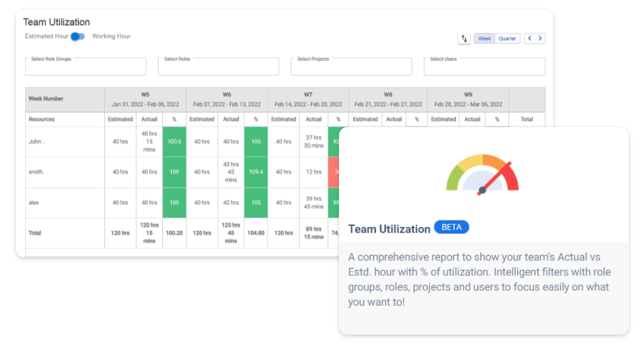Click the sort order arrows icon
The height and width of the screenshot is (344, 644).
coord(464,38)
